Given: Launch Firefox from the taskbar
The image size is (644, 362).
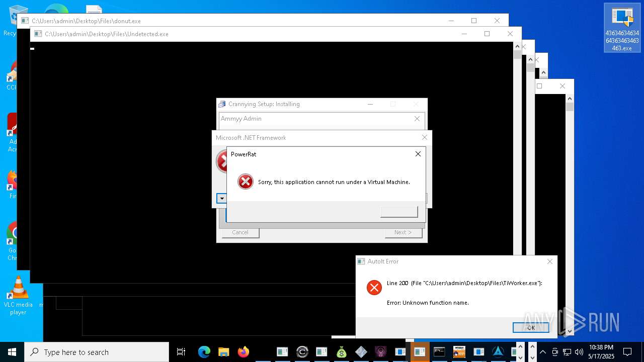Looking at the screenshot, I should click(x=244, y=352).
